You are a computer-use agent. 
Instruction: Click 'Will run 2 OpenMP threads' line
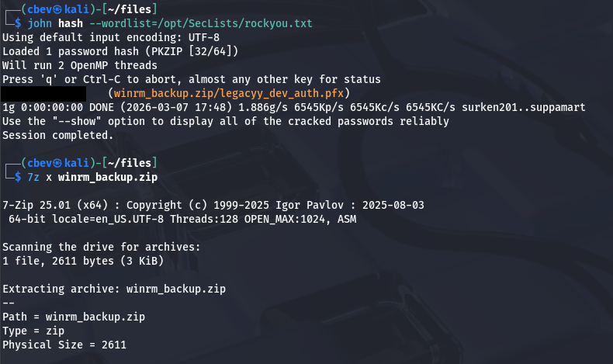[80, 65]
